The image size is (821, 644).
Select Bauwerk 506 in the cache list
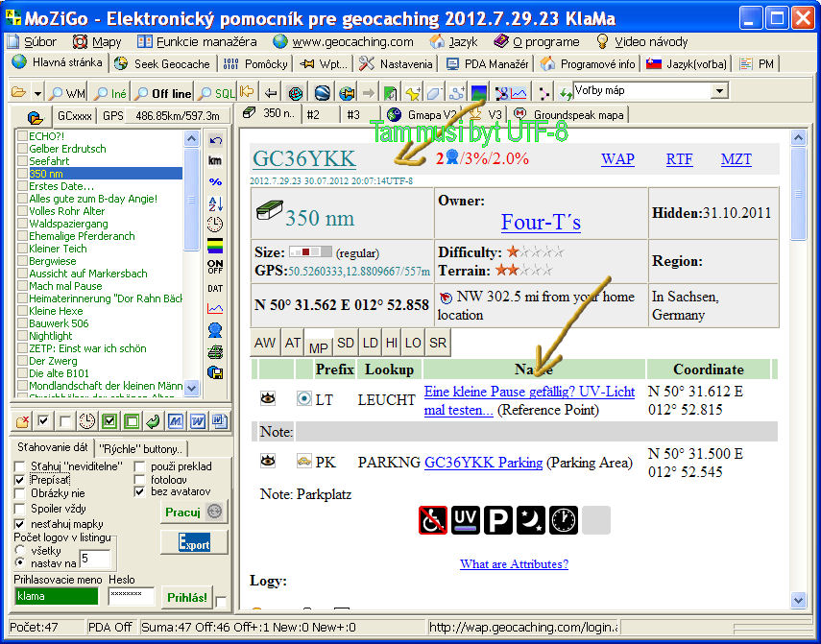[x=59, y=323]
